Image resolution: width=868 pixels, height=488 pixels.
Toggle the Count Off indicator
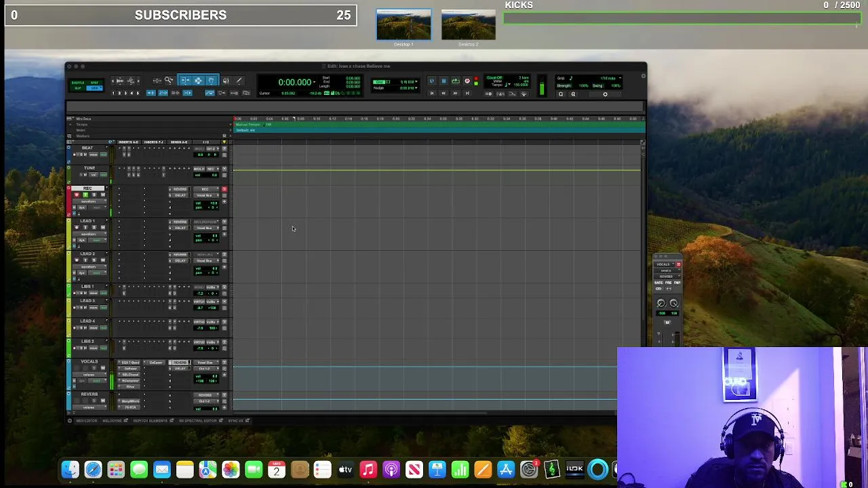tap(494, 77)
